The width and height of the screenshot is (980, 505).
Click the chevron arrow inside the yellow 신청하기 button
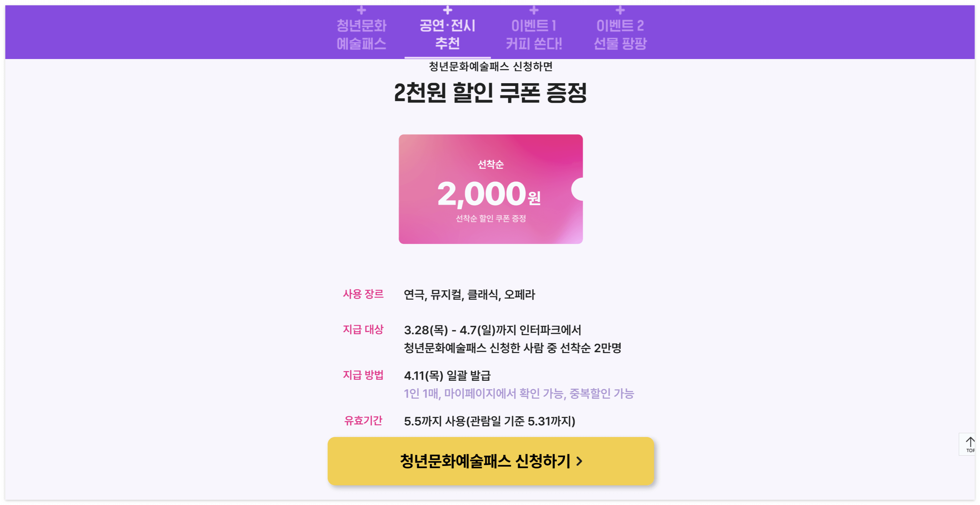(x=580, y=461)
